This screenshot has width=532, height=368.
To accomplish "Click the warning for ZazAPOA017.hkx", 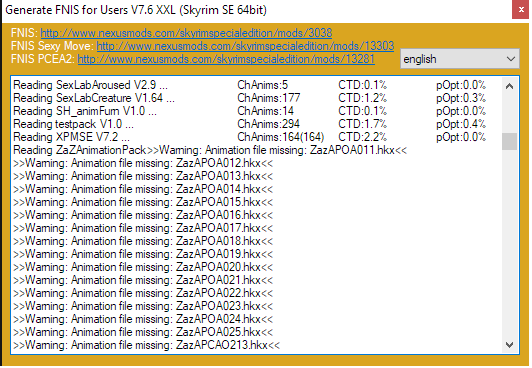I will [143, 228].
